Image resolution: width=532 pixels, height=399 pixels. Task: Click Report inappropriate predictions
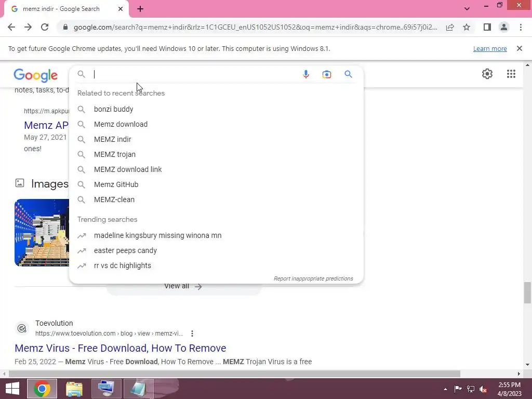pos(313,278)
